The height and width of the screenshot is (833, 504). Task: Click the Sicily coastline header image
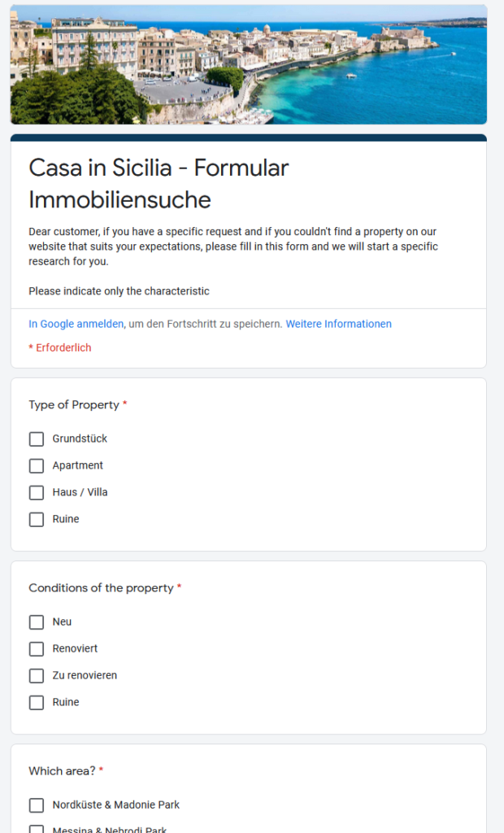tap(249, 64)
